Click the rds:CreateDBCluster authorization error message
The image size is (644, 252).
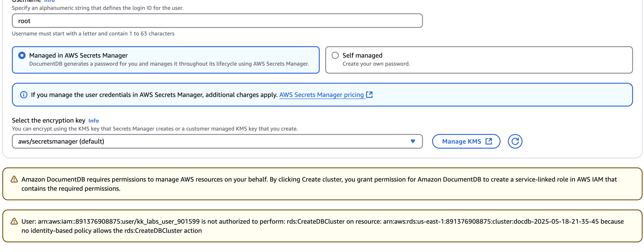point(322,226)
